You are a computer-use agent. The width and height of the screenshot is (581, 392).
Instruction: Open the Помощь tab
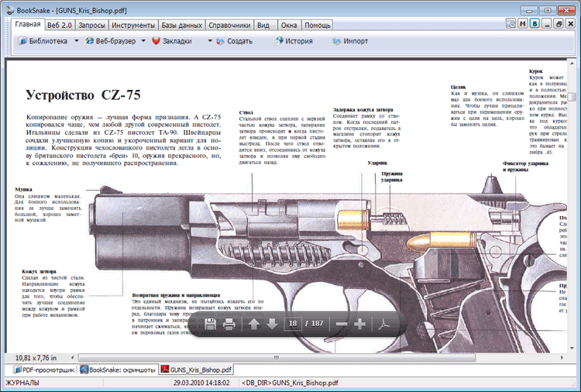[x=317, y=26]
